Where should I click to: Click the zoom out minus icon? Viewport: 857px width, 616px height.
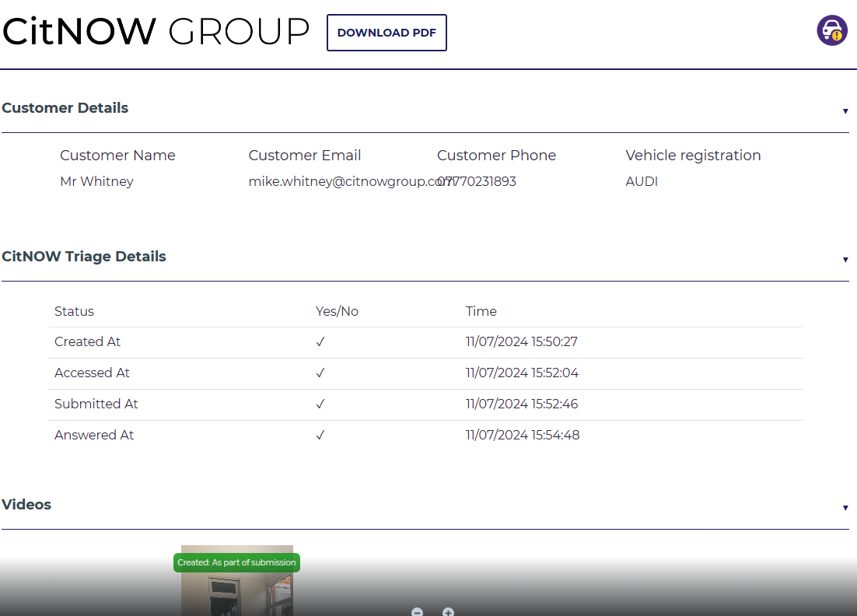coord(417,611)
